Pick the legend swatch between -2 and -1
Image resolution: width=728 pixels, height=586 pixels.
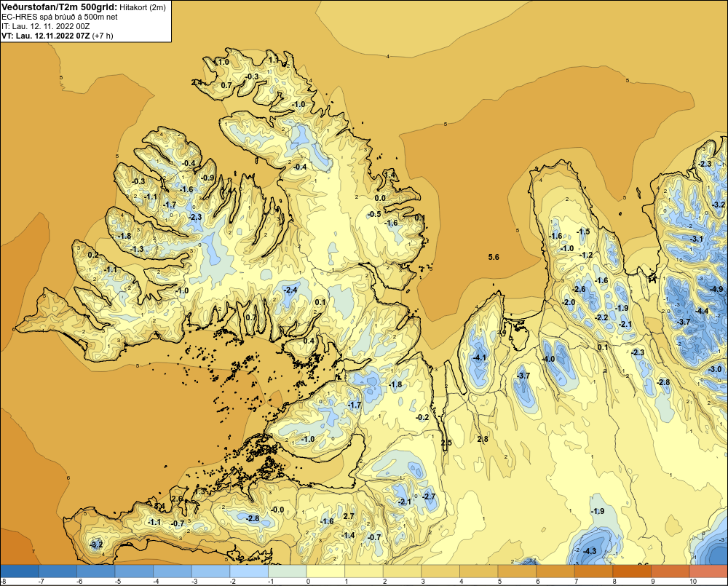pos(249,571)
